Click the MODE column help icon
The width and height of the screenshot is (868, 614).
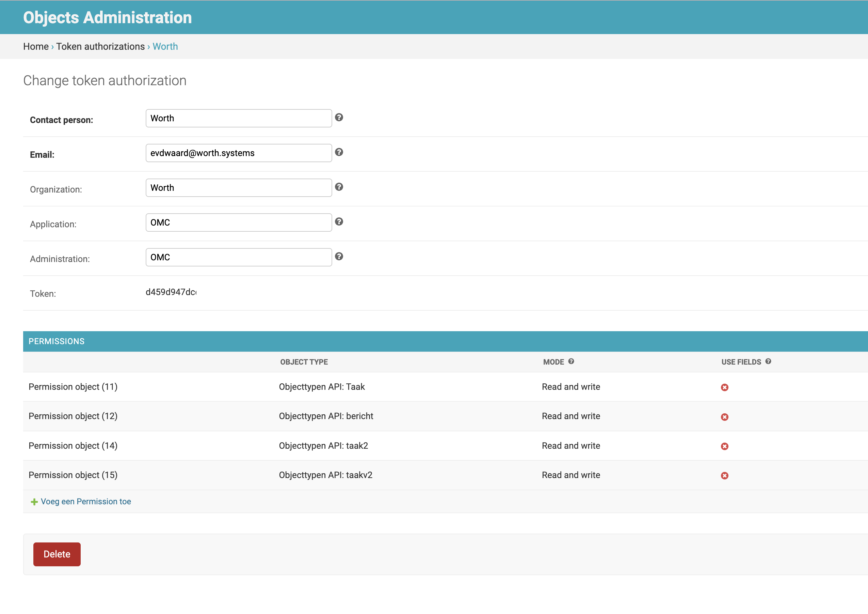(x=571, y=361)
